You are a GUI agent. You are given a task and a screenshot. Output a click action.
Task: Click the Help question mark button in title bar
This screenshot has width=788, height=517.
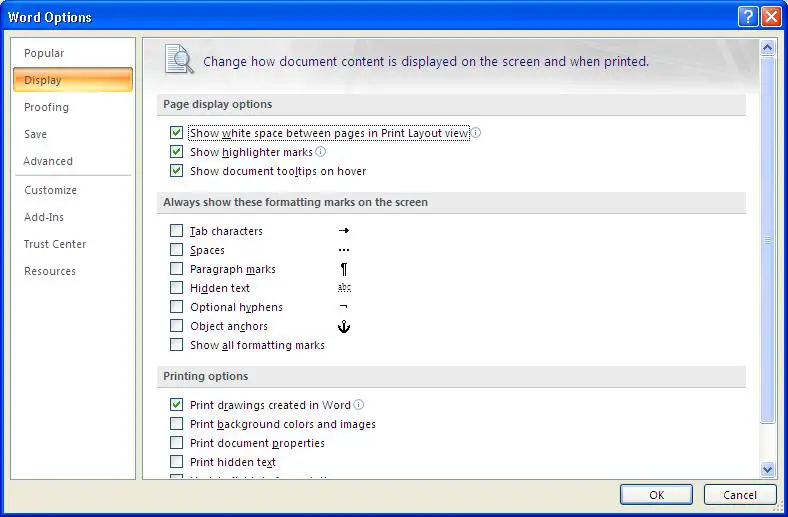coord(748,17)
